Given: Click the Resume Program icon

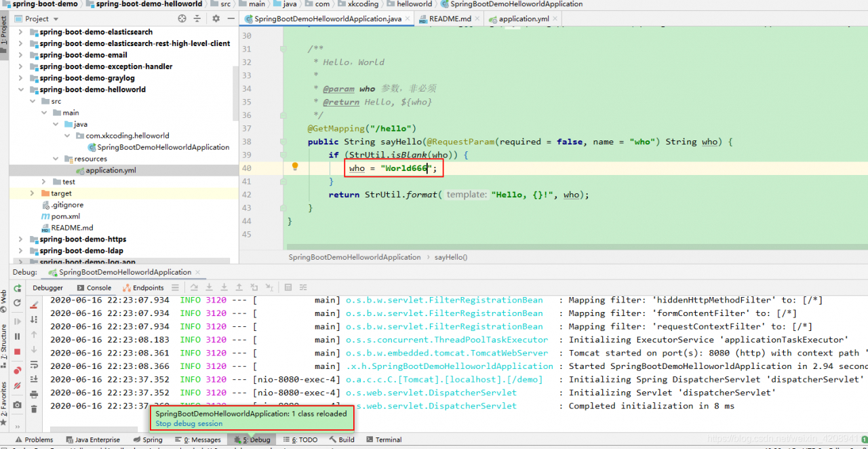Looking at the screenshot, I should [17, 321].
